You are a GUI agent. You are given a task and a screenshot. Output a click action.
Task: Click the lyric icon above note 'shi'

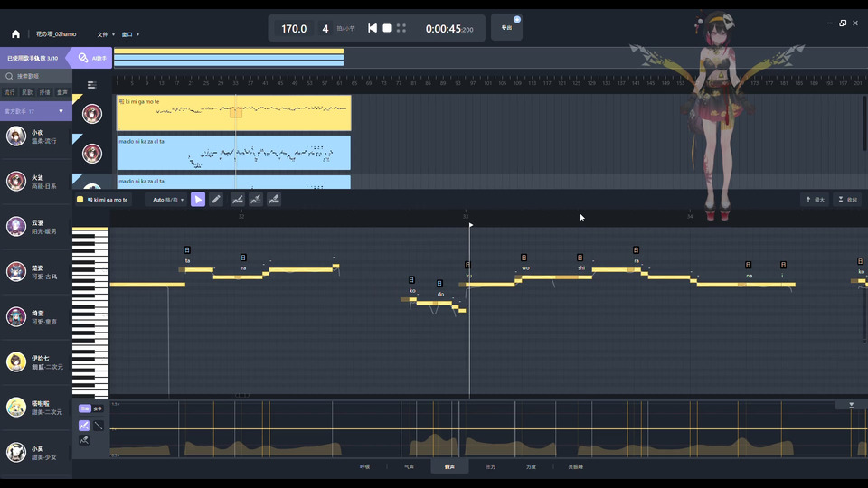click(x=580, y=258)
